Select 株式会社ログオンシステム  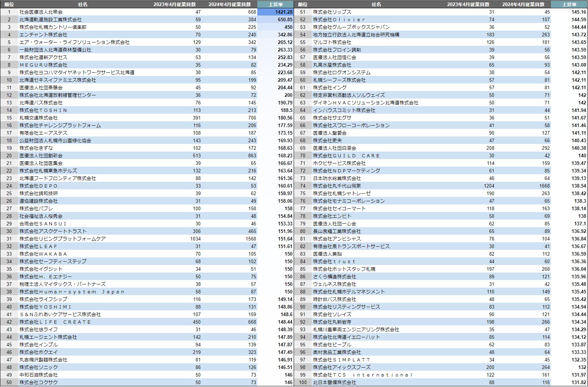click(342, 72)
